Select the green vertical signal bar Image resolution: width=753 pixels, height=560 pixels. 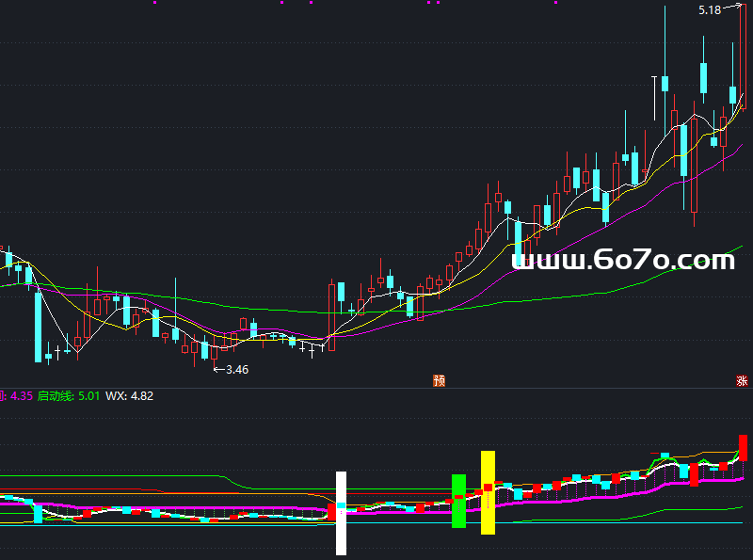pyautogui.click(x=458, y=501)
